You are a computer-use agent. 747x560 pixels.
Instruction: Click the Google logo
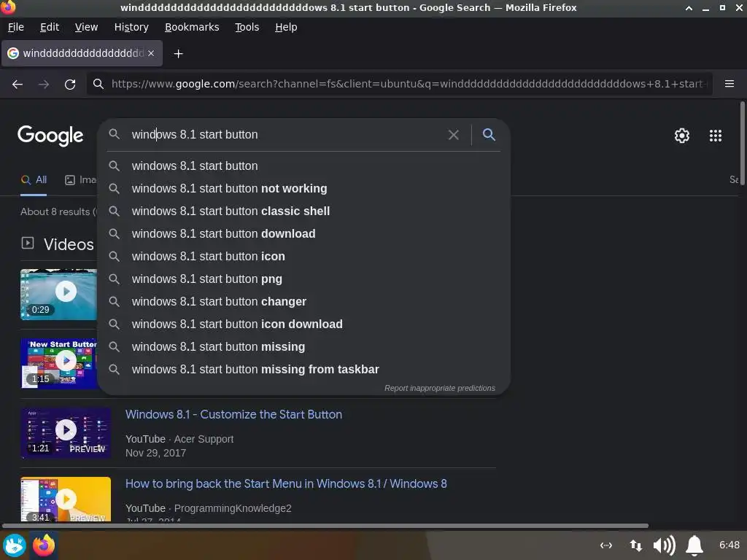[50, 136]
